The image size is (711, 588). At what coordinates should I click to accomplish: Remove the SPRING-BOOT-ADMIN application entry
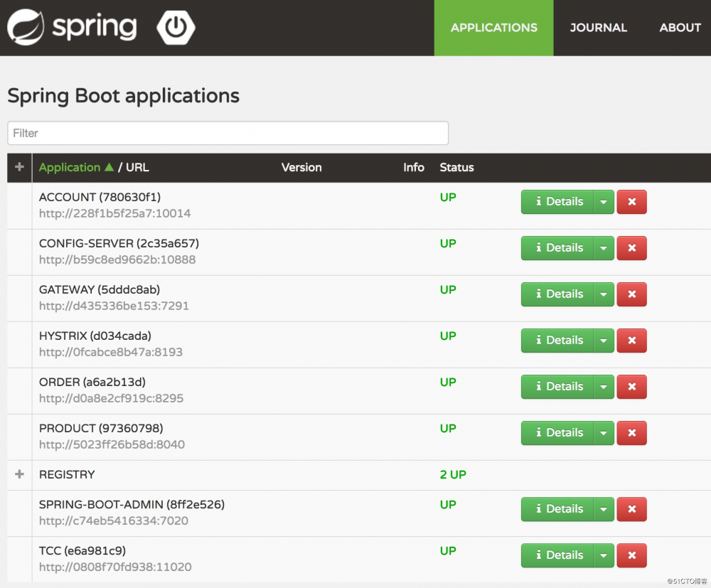(x=631, y=509)
